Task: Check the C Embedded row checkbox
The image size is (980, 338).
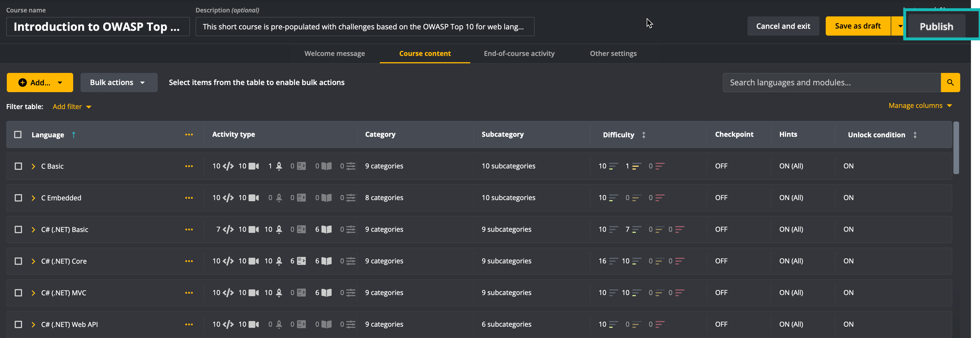Action: [x=18, y=198]
